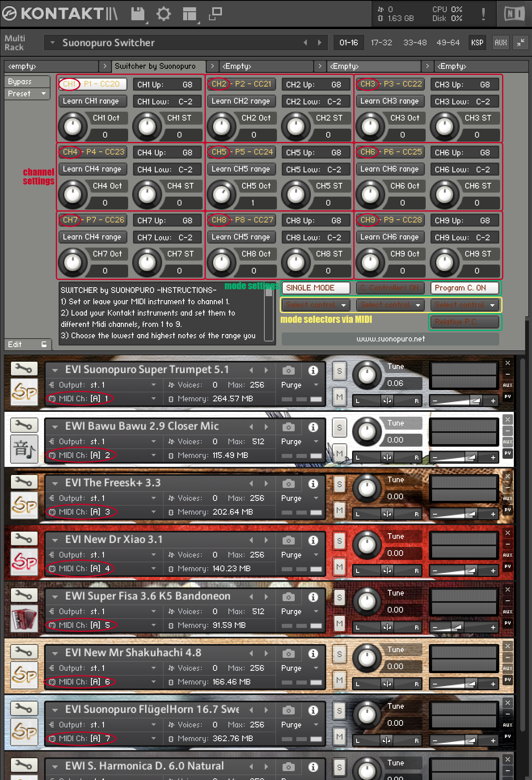532x780 pixels.
Task: Open wrench edit icon of EWI Bawu
Action: click(24, 425)
